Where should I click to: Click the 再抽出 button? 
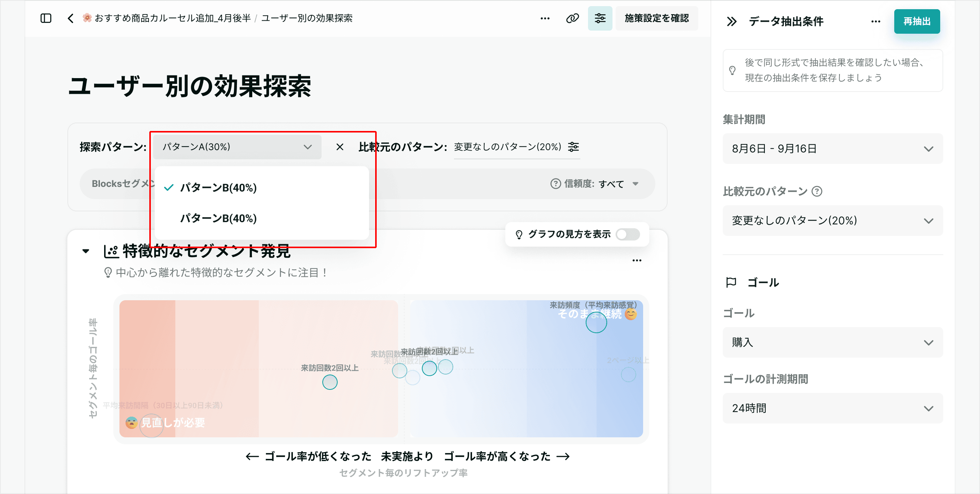coord(917,21)
